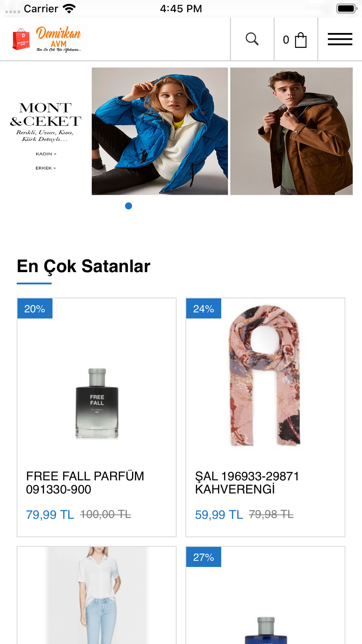
Task: Open the ERKEK > banner link
Action: click(x=46, y=168)
